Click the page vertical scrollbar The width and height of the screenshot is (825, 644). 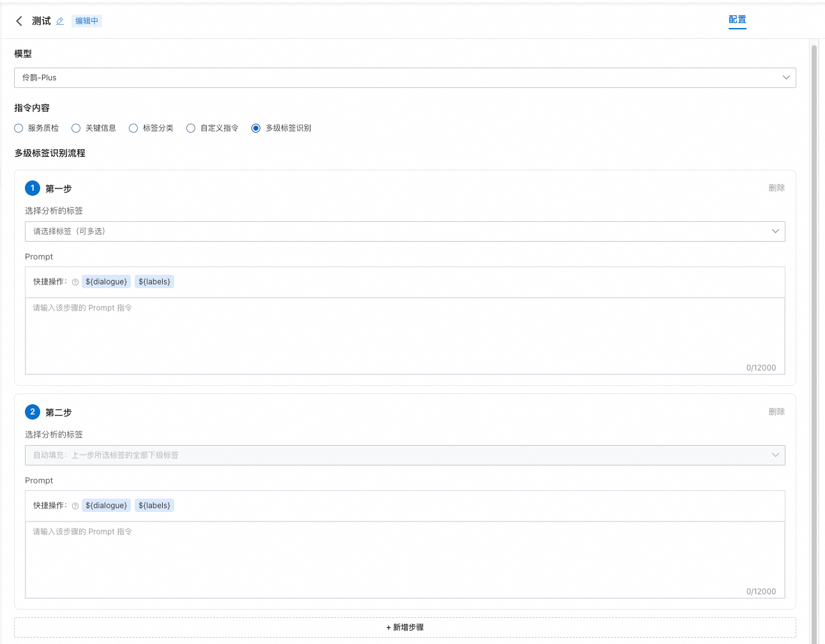[814, 344]
